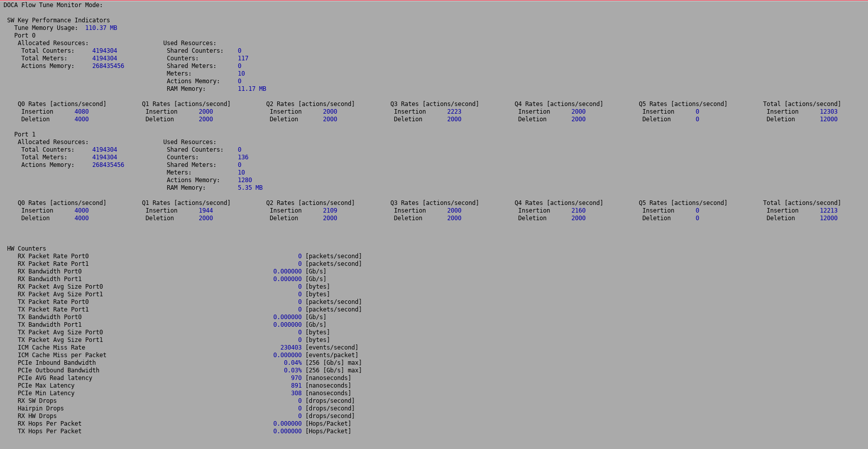Click the 'RX Bandwidth Port0' label
Screen dimensions: 868x449
pos(50,271)
